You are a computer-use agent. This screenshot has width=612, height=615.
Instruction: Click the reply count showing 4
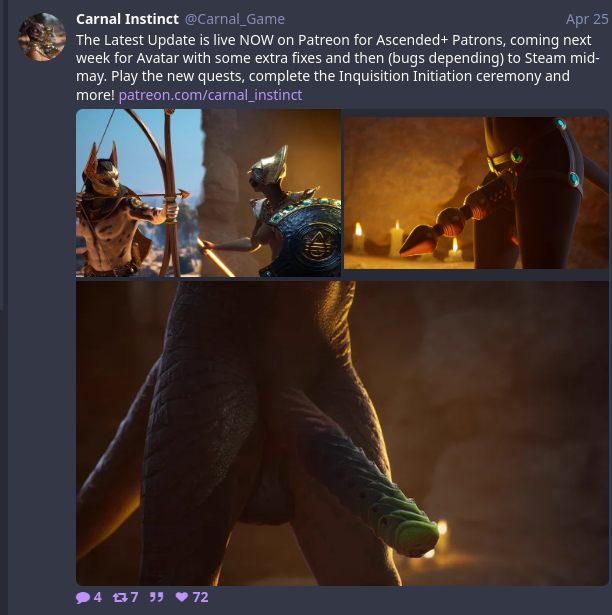[x=98, y=597]
